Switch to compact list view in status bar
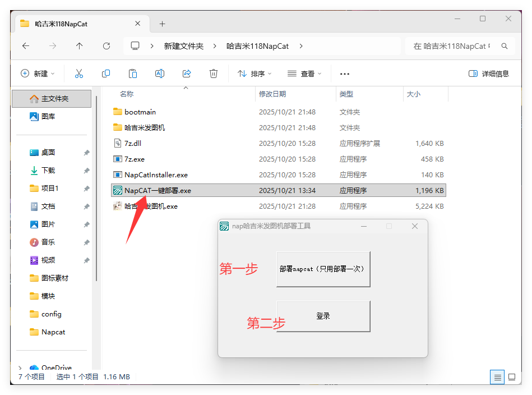The width and height of the screenshot is (532, 395). [x=497, y=376]
